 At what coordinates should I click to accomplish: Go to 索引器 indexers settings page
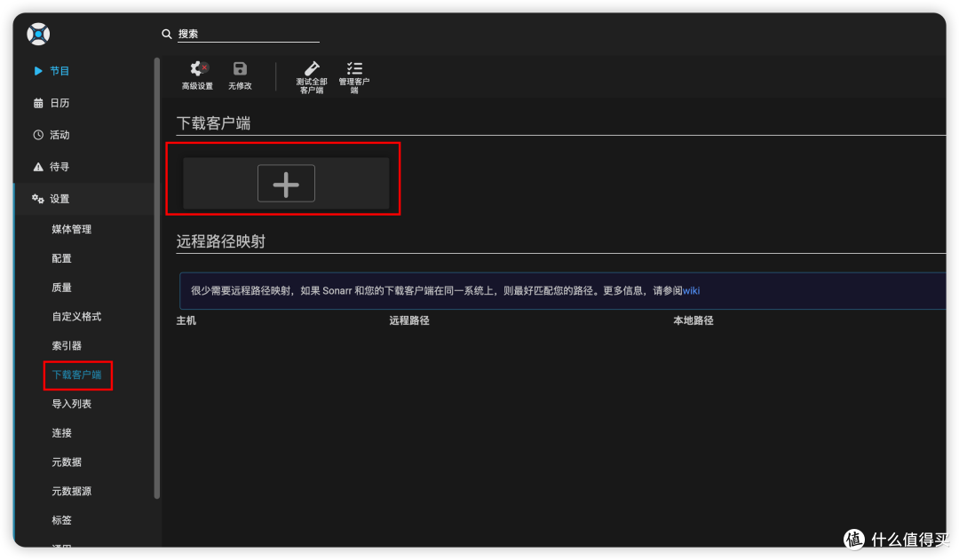pos(67,346)
